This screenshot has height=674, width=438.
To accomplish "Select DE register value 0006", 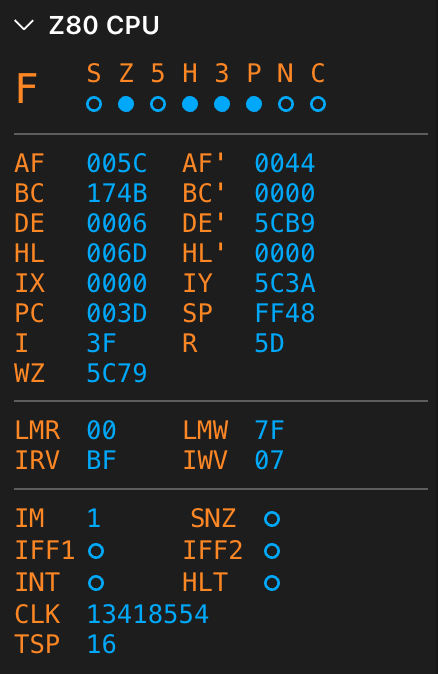I will pos(117,223).
